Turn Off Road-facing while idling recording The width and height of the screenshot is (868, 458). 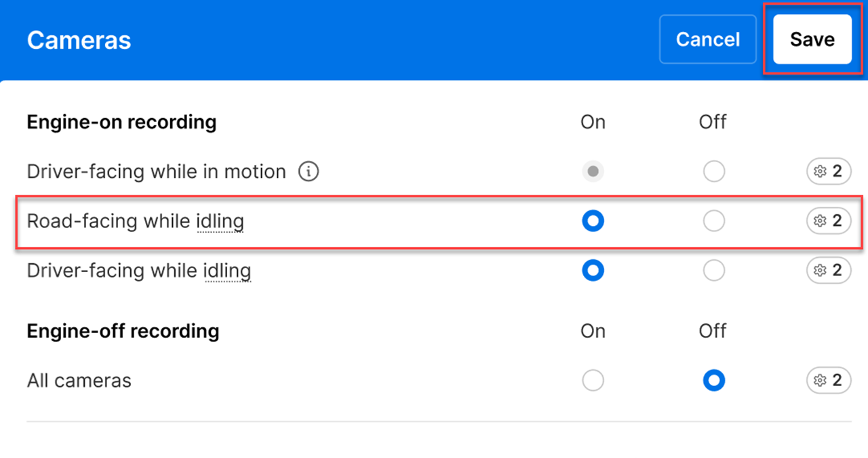713,221
